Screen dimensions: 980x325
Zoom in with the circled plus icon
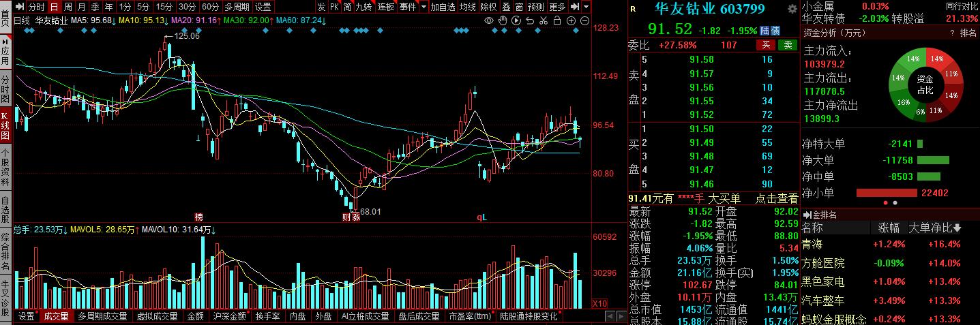point(571,21)
